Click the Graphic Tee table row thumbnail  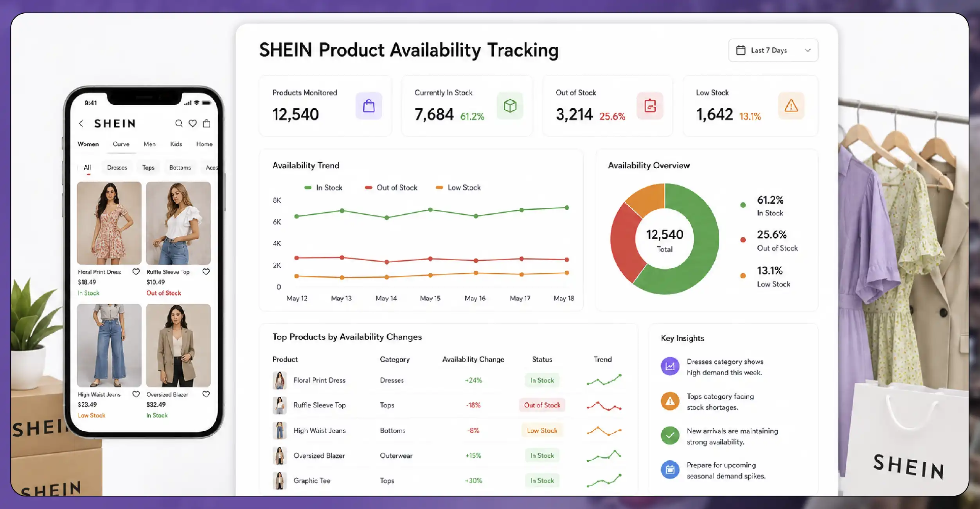pos(280,480)
